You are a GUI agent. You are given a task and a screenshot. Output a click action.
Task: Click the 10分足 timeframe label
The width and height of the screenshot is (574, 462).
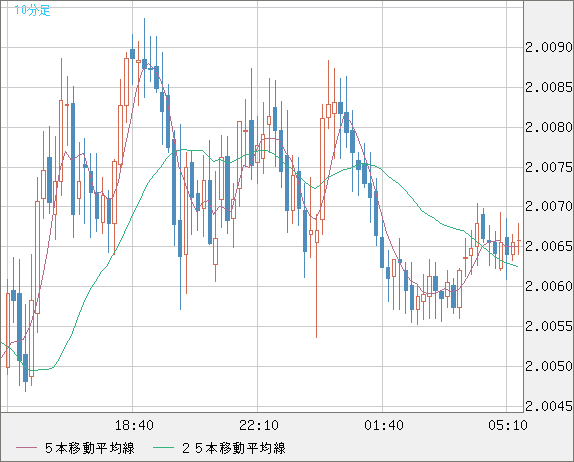[32, 10]
